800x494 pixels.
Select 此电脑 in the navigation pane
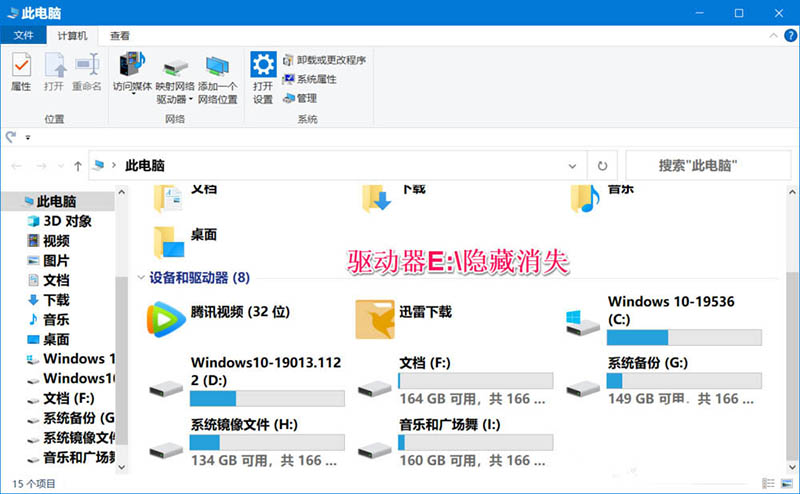(x=57, y=201)
